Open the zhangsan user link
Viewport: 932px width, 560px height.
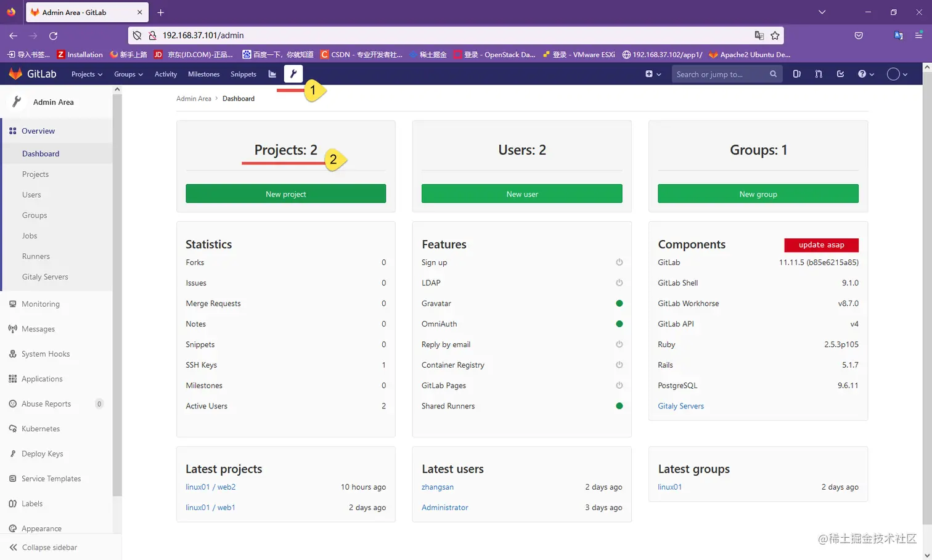tap(438, 487)
